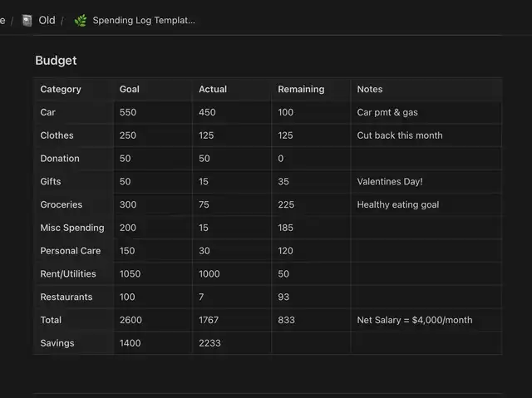Click the 'Car pmt & gas' note
532x398 pixels.
387,112
